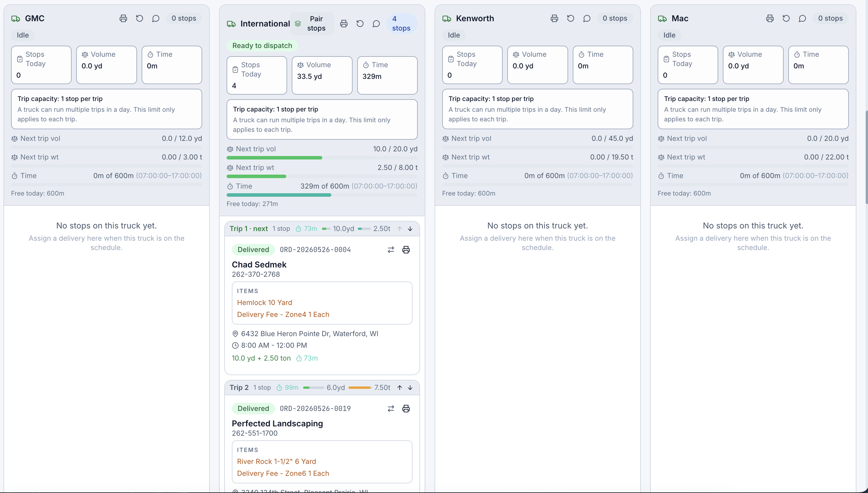Move Trip 1 down in order
Screen dimensions: 868x493
410,228
